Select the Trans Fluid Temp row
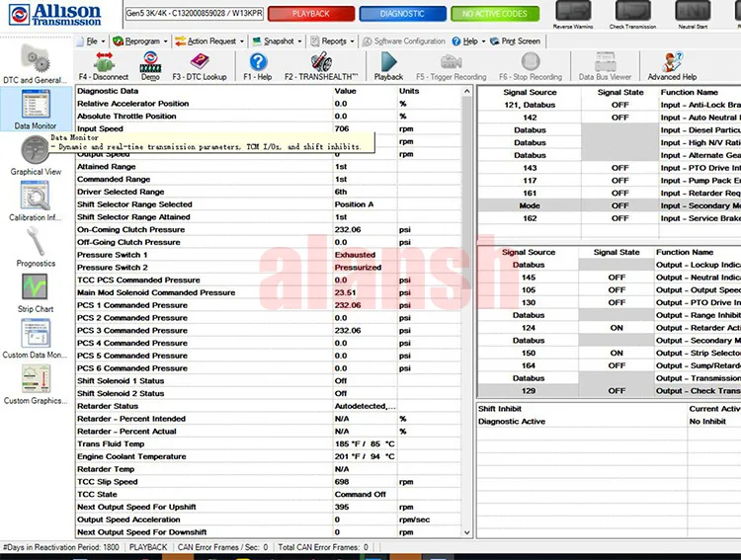 point(269,443)
